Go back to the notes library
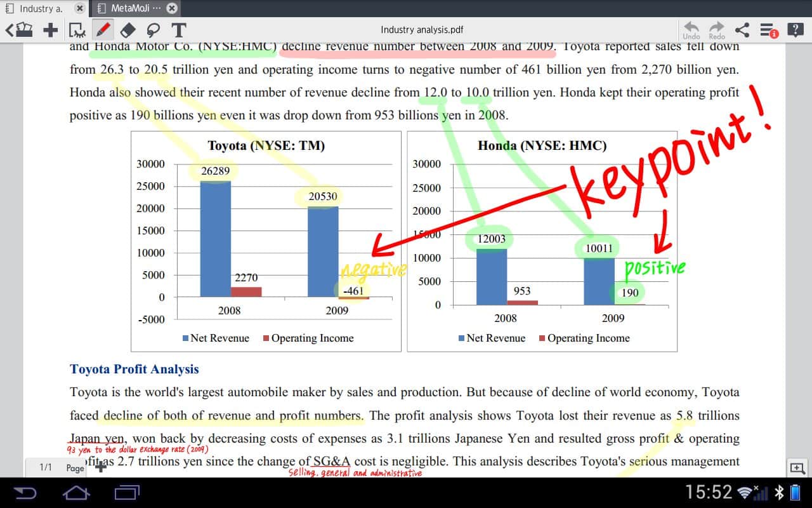The image size is (812, 508). [19, 30]
